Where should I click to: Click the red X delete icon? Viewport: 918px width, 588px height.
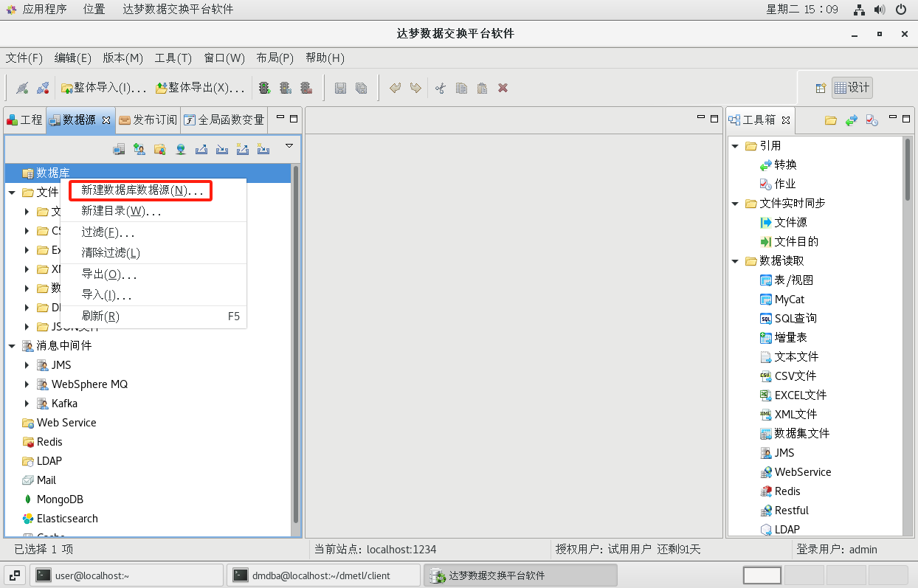pyautogui.click(x=503, y=88)
